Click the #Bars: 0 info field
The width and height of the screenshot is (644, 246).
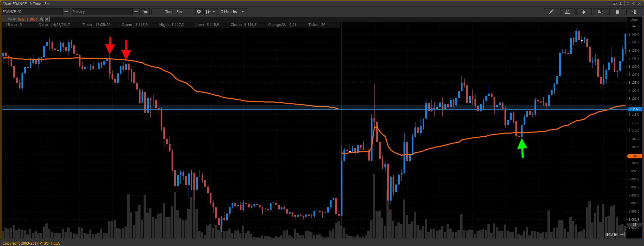(x=14, y=25)
